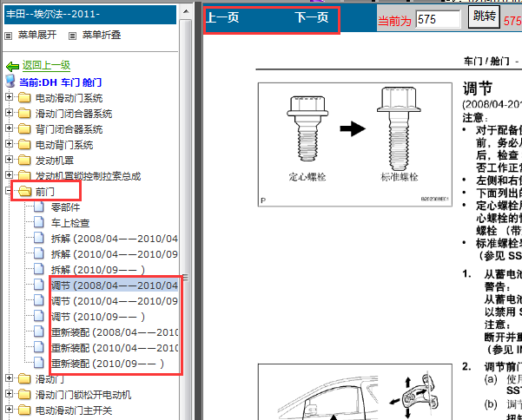This screenshot has width=522, height=420.
Task: Click the document icon of 零部件
Action: click(39, 207)
